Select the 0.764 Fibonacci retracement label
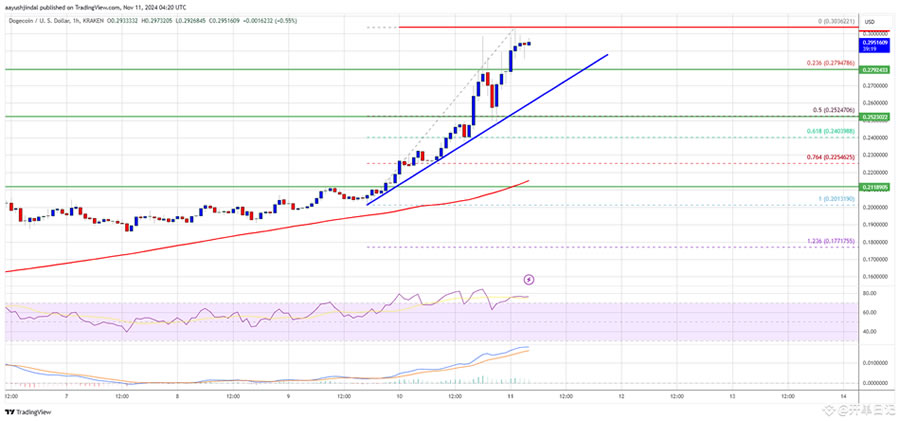 coord(826,157)
